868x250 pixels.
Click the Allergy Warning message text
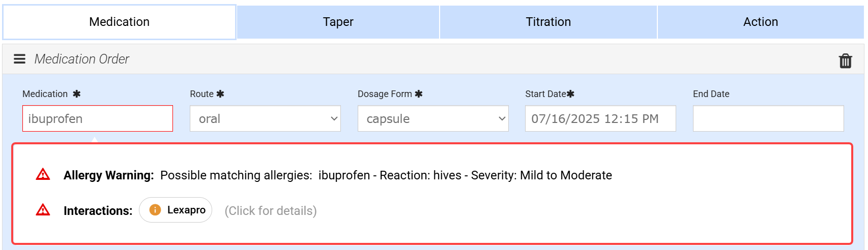coord(386,175)
